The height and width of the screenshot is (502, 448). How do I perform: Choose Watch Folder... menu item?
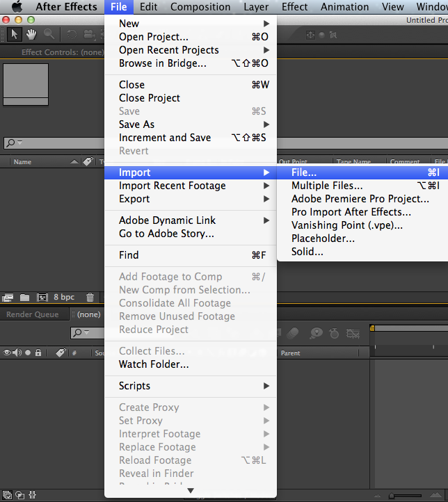pyautogui.click(x=191, y=364)
